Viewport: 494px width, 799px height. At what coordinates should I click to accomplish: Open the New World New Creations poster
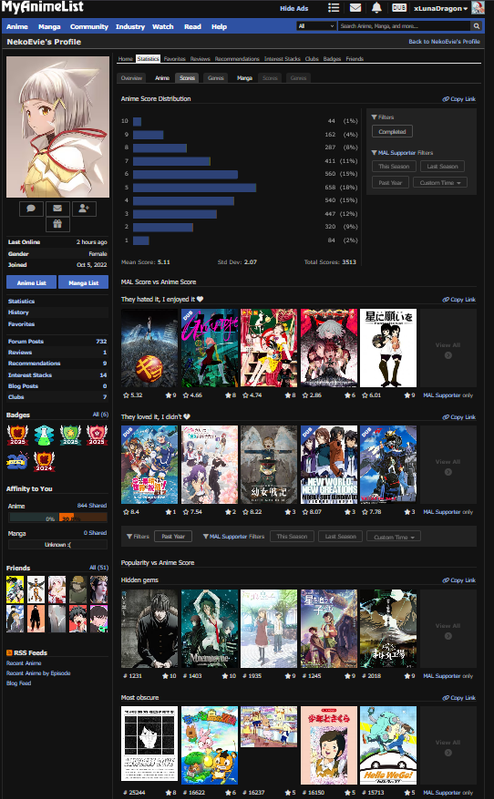(x=329, y=465)
